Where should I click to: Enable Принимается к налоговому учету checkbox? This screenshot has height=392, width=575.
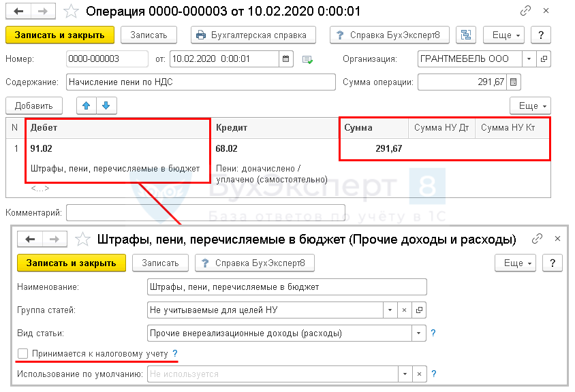click(23, 354)
